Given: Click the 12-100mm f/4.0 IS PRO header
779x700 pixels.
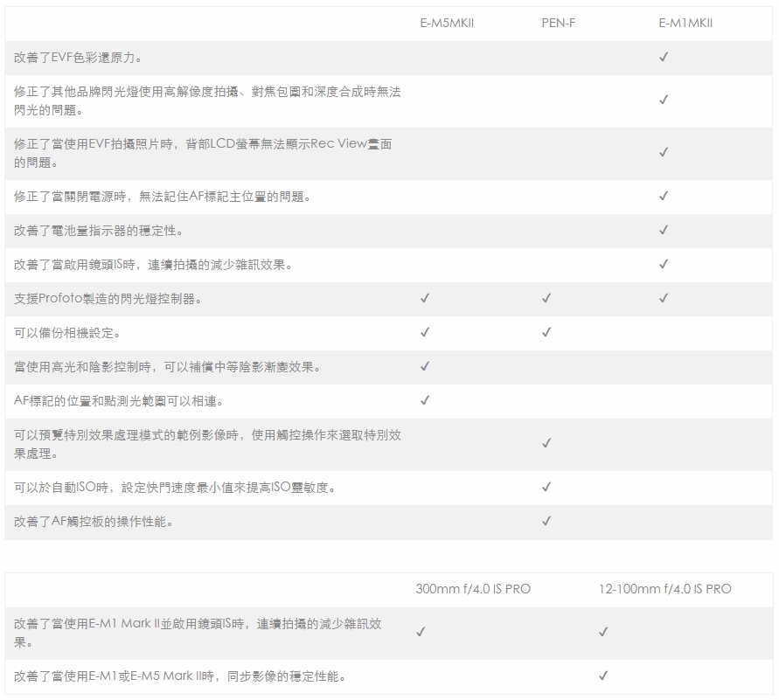Looking at the screenshot, I should click(664, 589).
